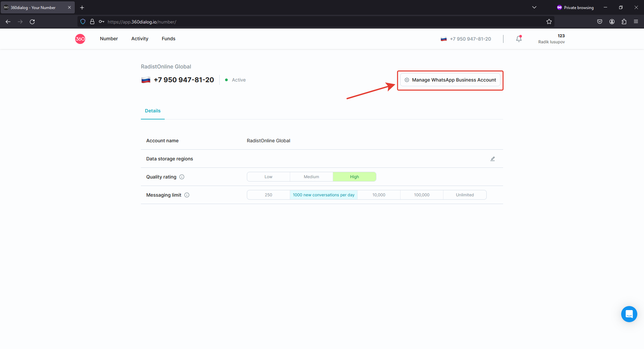Open a new browser tab
644x349 pixels.
pos(82,7)
